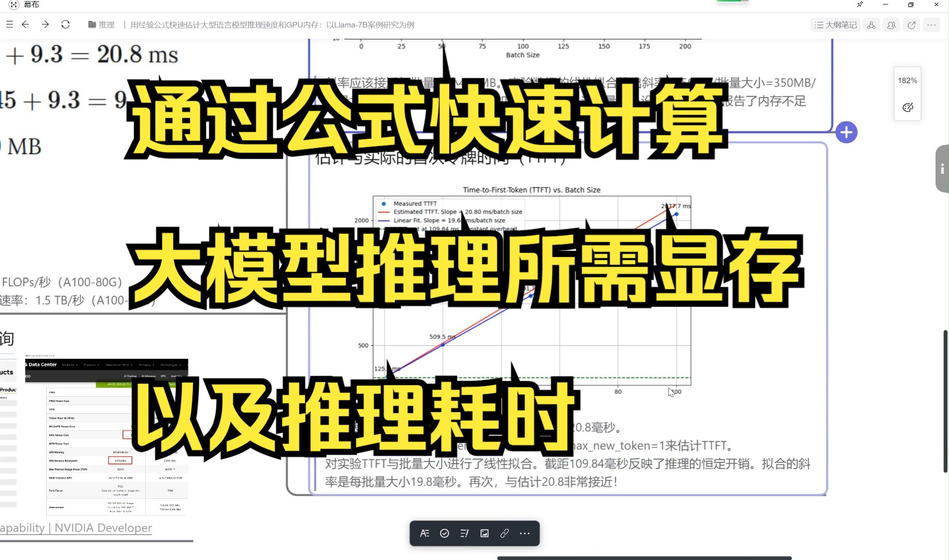Open the note description icon in bottom toolbar
Viewport: 949px width, 560px height.
pyautogui.click(x=464, y=533)
